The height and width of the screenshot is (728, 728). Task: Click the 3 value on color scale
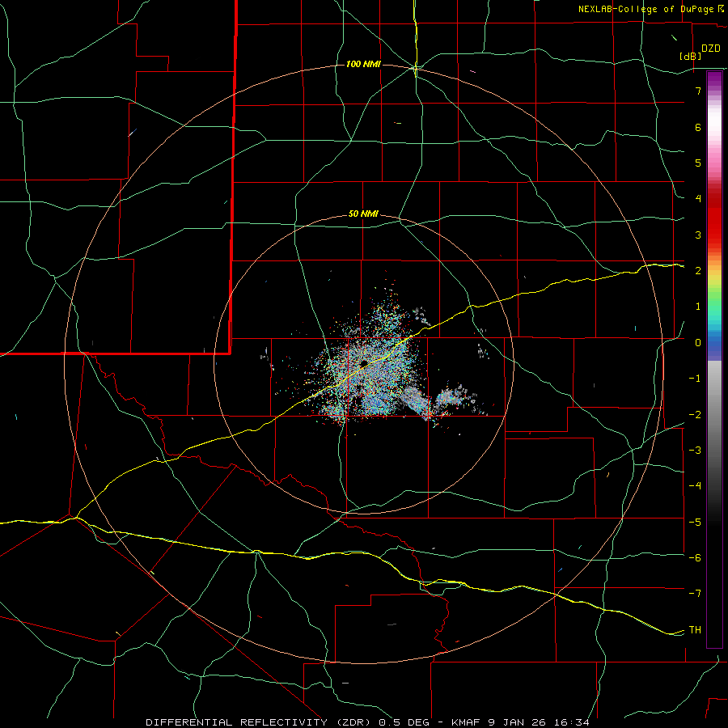click(x=698, y=235)
